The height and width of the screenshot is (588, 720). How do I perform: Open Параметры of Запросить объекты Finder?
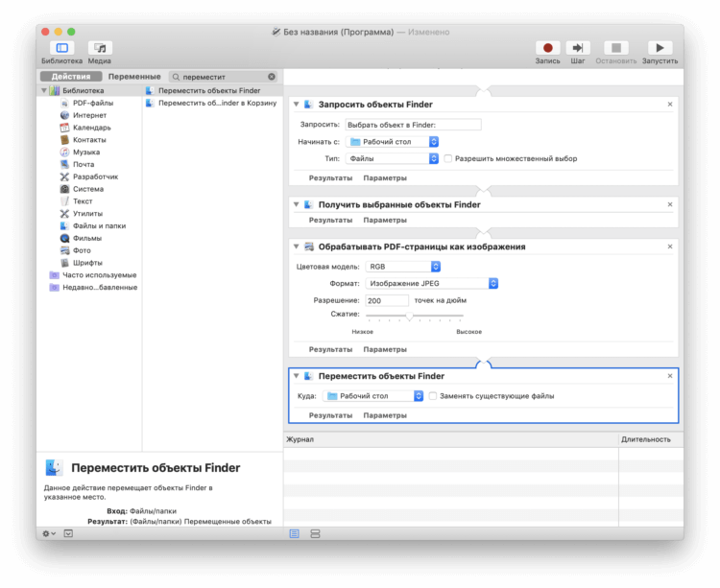coord(385,178)
